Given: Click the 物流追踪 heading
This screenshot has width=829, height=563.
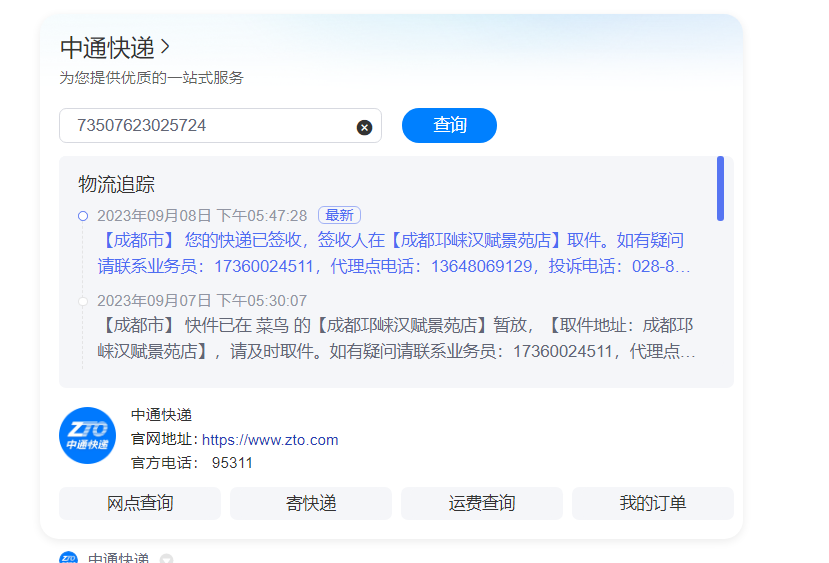Looking at the screenshot, I should tap(116, 184).
